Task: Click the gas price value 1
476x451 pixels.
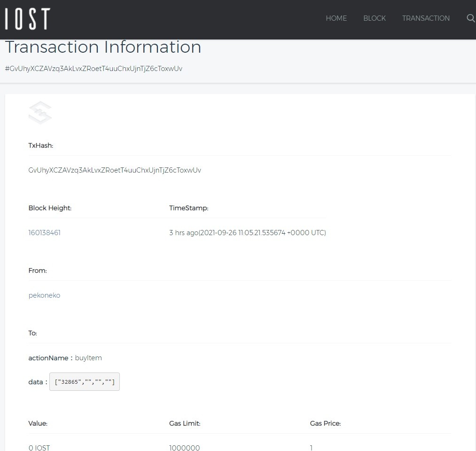Action: click(x=311, y=448)
